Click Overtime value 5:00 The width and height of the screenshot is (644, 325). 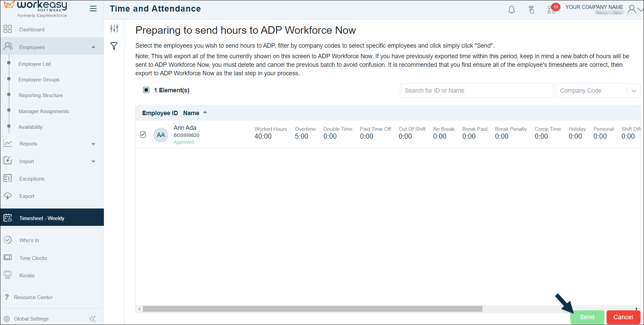click(302, 136)
